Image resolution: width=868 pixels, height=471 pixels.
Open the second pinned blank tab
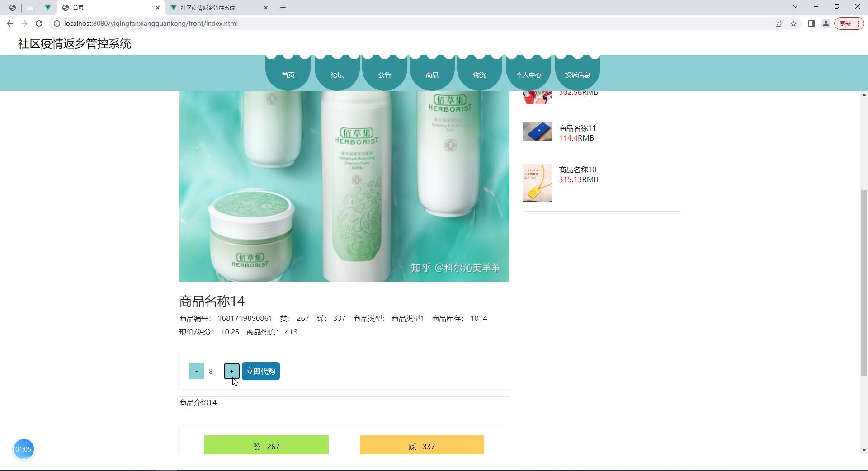pos(30,8)
